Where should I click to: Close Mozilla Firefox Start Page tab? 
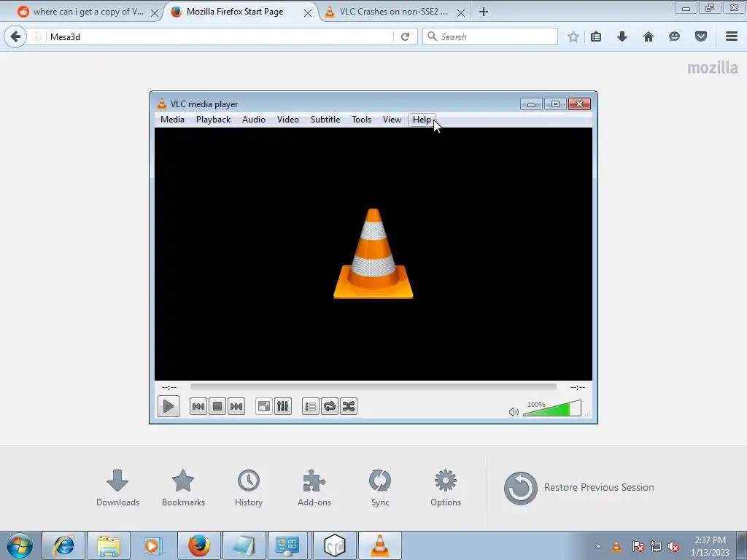tap(308, 13)
